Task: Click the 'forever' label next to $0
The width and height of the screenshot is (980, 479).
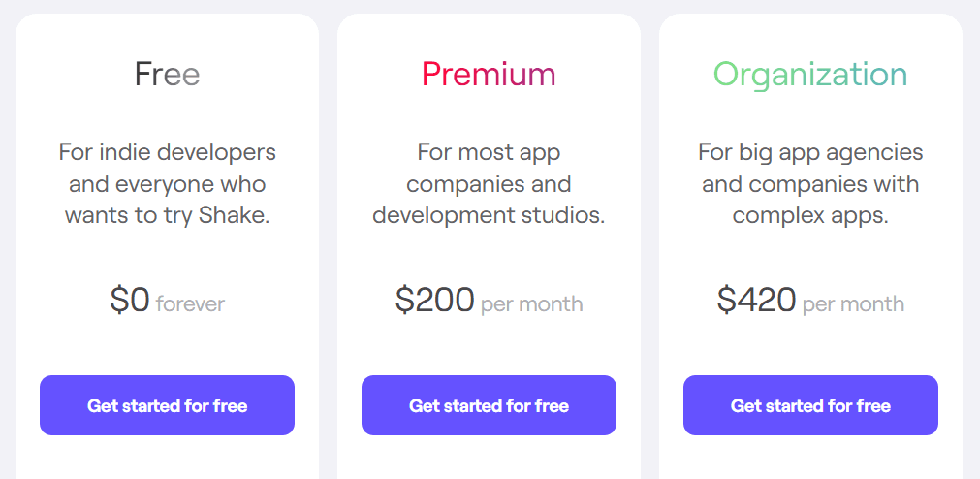Action: pyautogui.click(x=190, y=304)
